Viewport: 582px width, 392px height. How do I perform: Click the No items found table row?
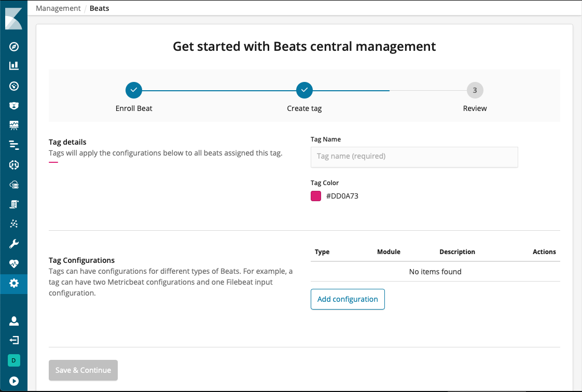pos(435,272)
